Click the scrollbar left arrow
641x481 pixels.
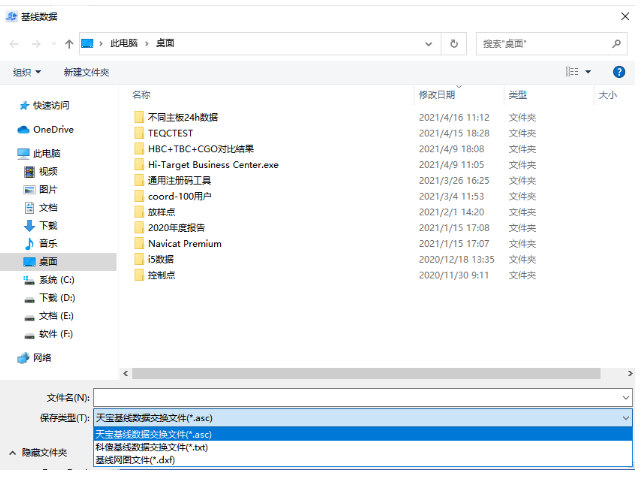[126, 374]
